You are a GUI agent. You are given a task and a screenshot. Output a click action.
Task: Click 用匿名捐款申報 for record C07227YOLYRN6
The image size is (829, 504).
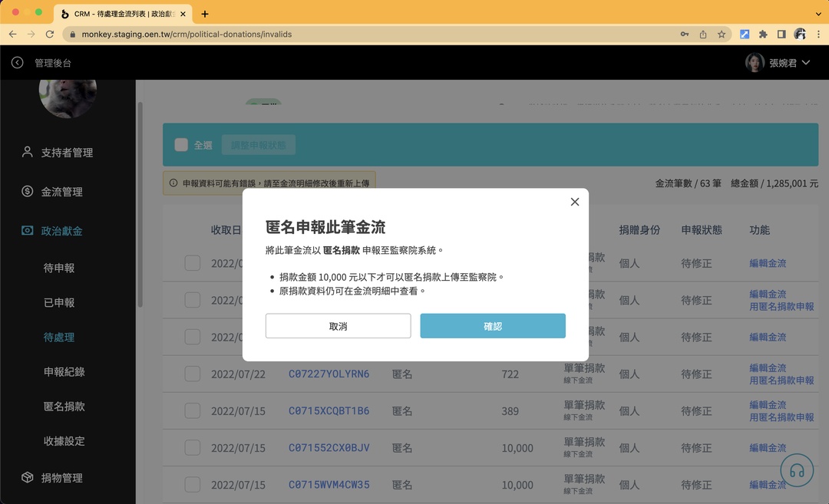pyautogui.click(x=781, y=380)
